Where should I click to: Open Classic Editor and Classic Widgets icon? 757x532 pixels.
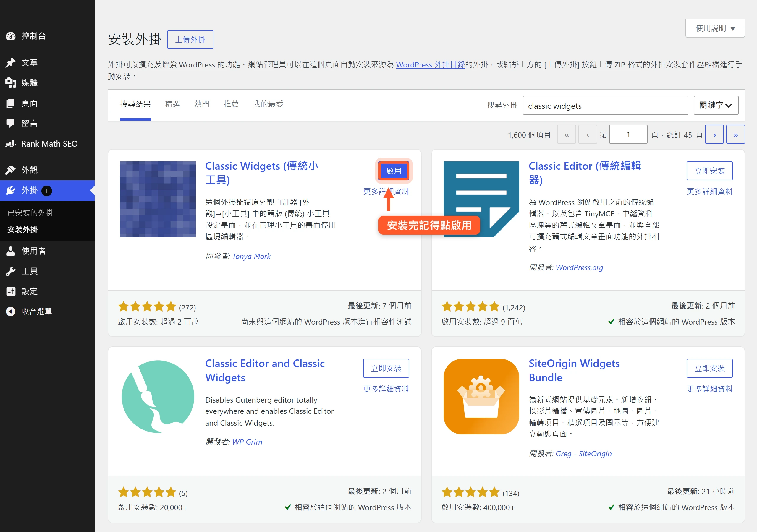coord(158,397)
